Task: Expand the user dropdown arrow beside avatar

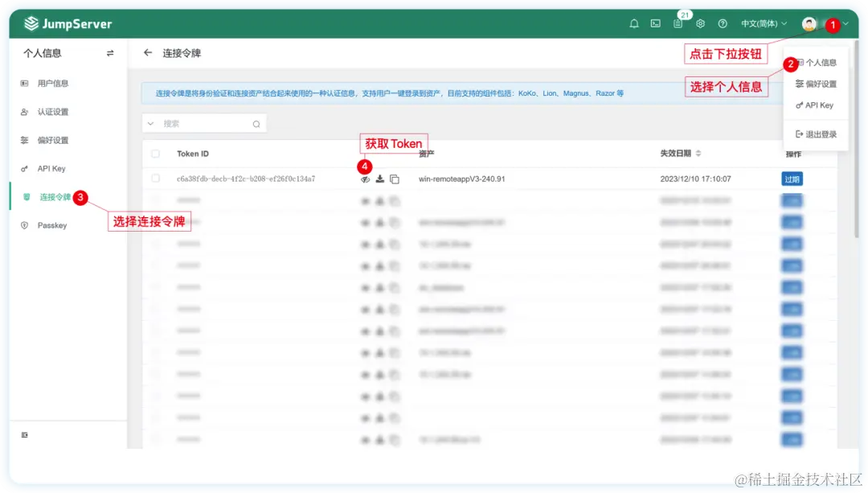Action: coord(845,24)
